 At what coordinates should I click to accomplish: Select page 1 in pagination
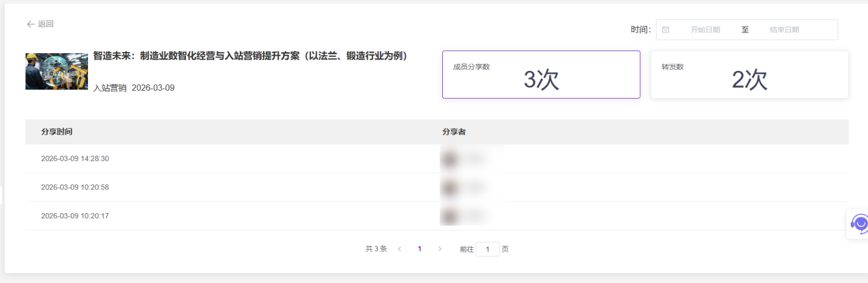[x=420, y=249]
